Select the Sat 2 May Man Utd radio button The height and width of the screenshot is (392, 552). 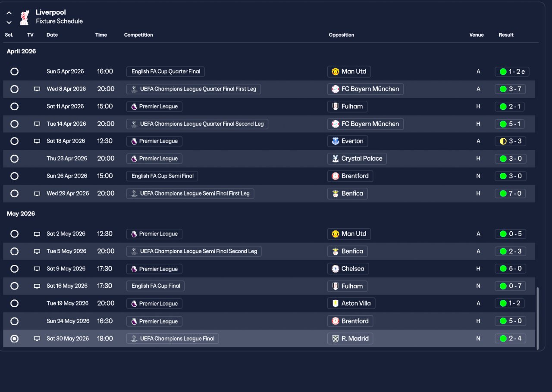(15, 234)
